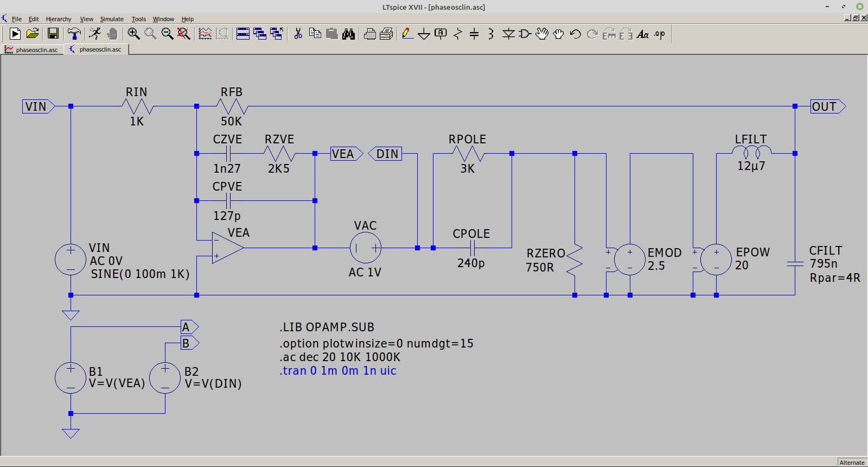Select the Move tool open-hand icon
This screenshot has width=868, height=467.
(542, 34)
